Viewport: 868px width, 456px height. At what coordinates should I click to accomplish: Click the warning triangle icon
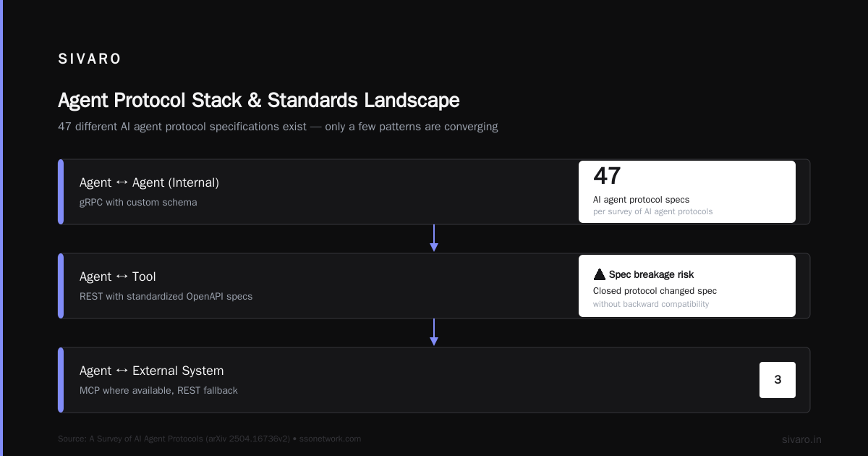(x=599, y=274)
